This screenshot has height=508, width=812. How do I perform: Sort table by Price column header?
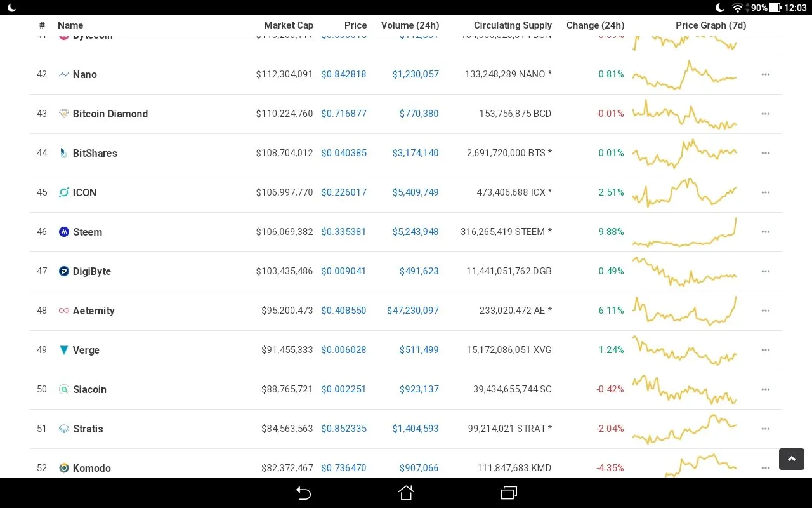[x=356, y=25]
